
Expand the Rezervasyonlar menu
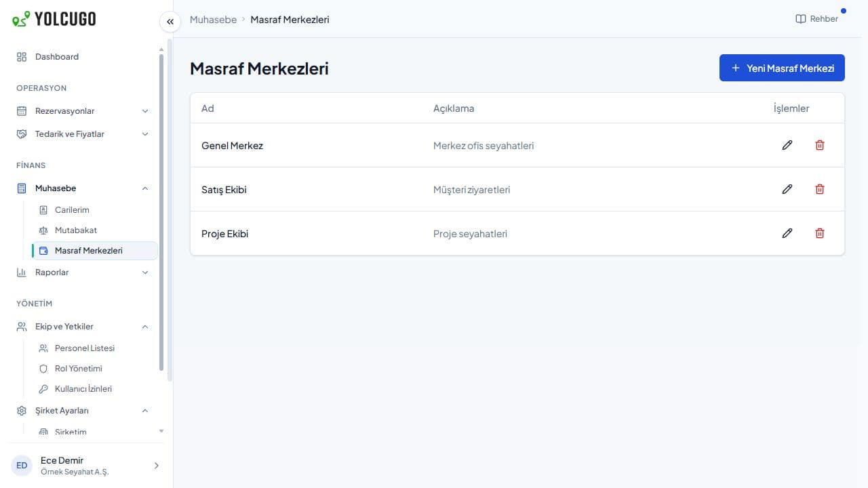click(x=83, y=111)
